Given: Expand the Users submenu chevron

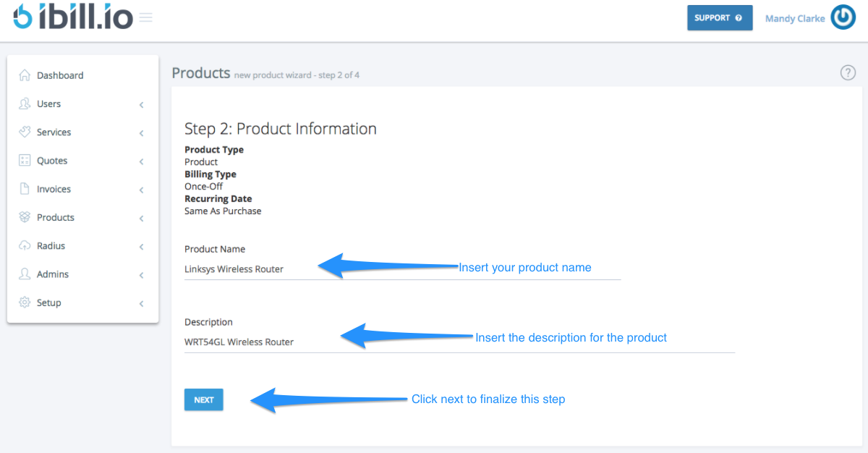Looking at the screenshot, I should coord(142,105).
